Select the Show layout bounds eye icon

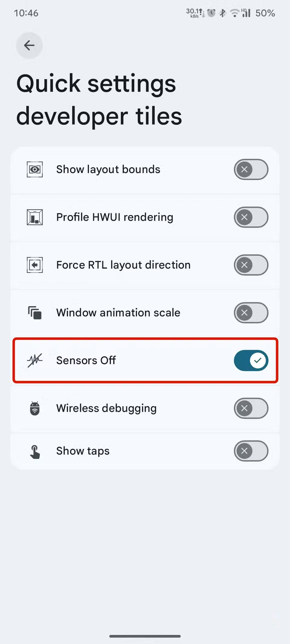(35, 169)
